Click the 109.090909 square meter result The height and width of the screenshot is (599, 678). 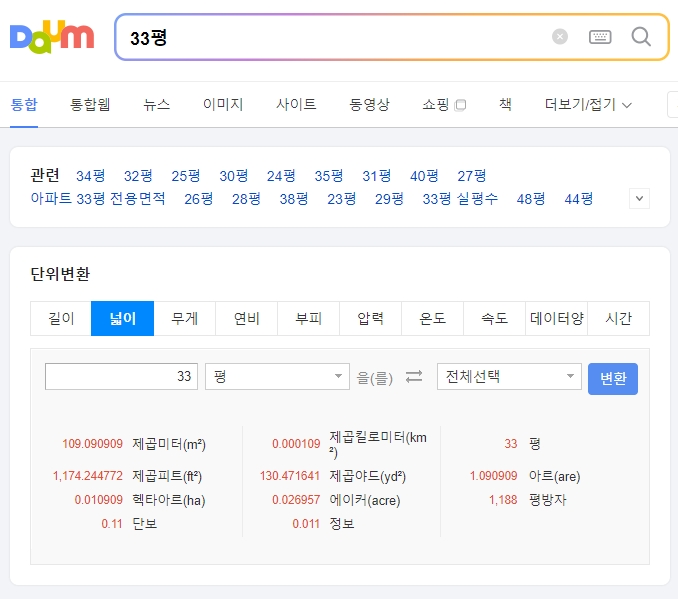click(93, 444)
